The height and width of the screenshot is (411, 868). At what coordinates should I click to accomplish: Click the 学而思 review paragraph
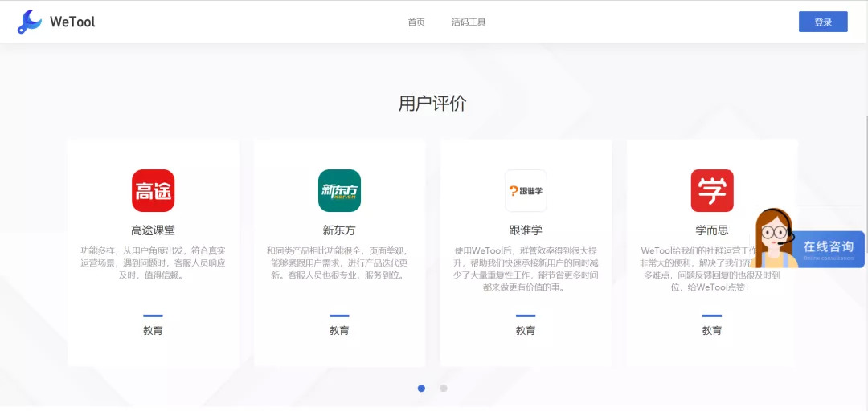[x=712, y=269]
